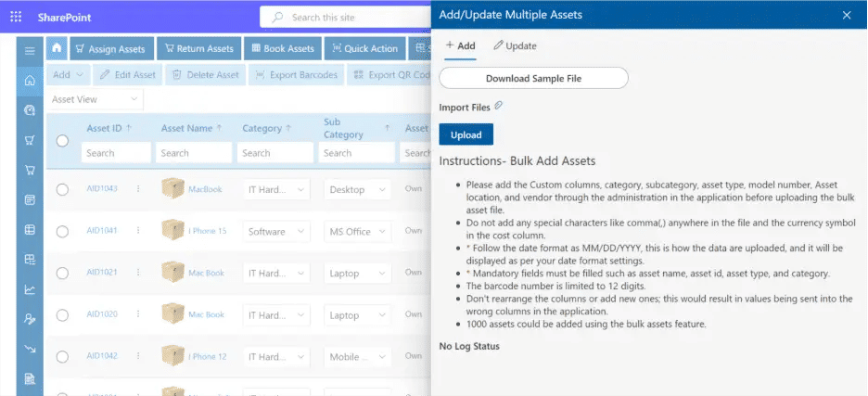The height and width of the screenshot is (396, 868).
Task: Click the Category search field
Action: tap(275, 153)
